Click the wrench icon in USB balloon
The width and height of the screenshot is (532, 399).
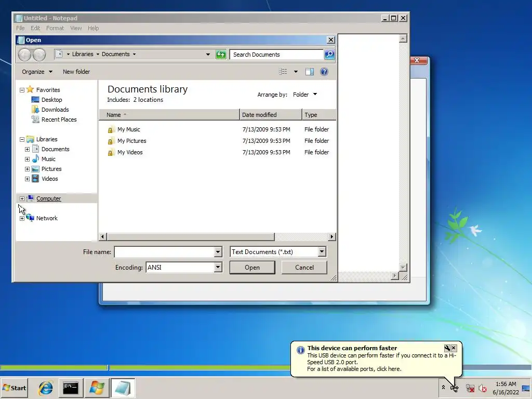click(447, 348)
